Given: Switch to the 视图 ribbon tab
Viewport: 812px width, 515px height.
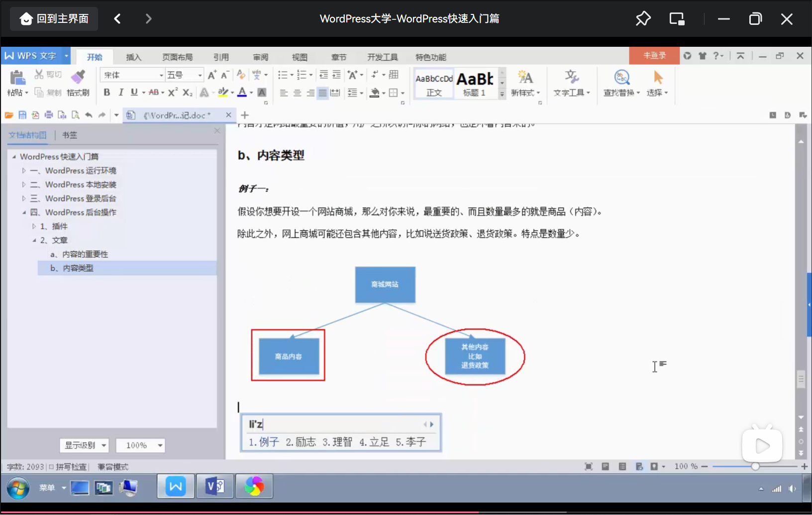Looking at the screenshot, I should point(300,57).
